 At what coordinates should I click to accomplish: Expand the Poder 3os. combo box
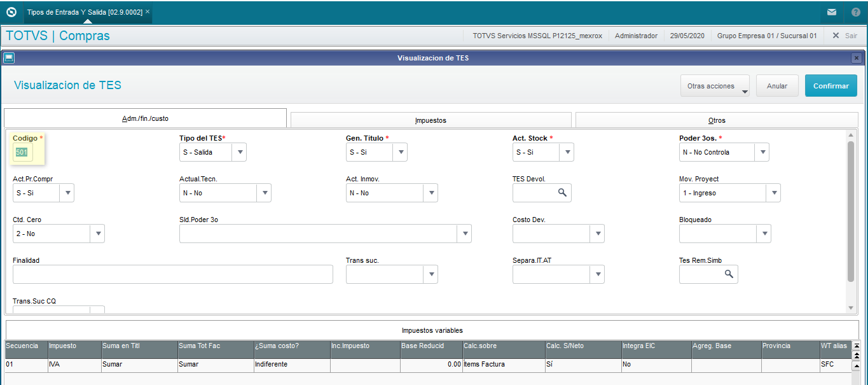click(762, 152)
